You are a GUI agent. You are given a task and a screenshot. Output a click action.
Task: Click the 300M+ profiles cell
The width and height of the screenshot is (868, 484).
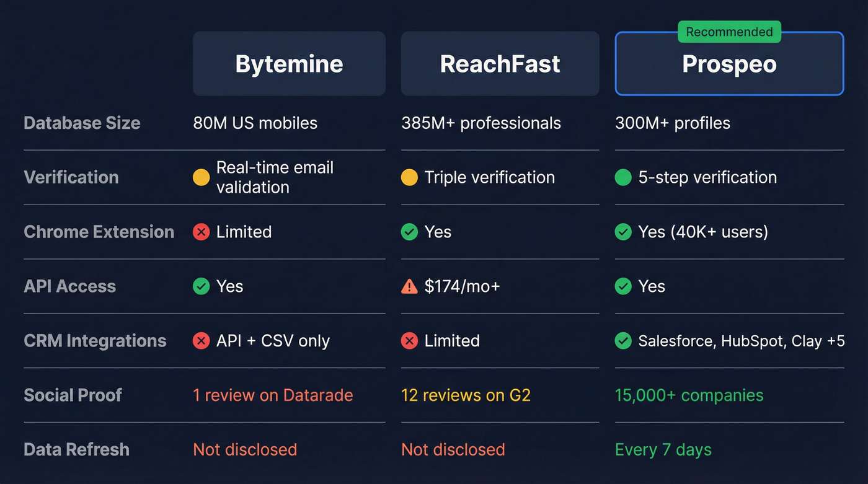pos(673,123)
